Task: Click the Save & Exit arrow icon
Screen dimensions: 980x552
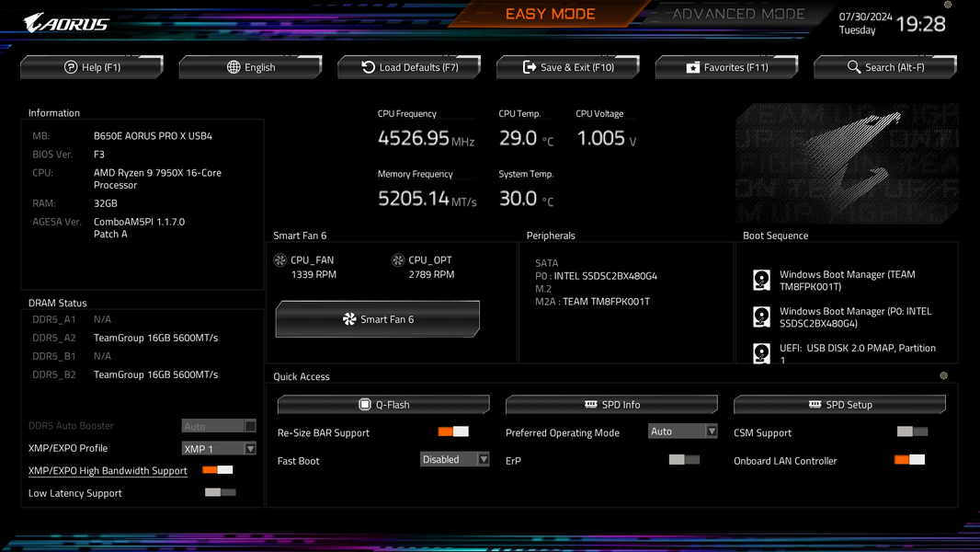Action: [530, 67]
